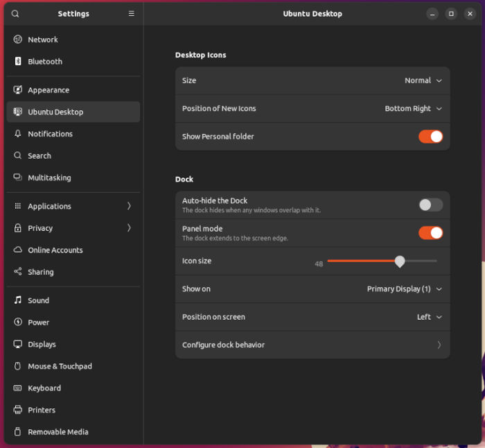Click the Desktop Icons section heading
The image size is (485, 448).
[x=200, y=55]
